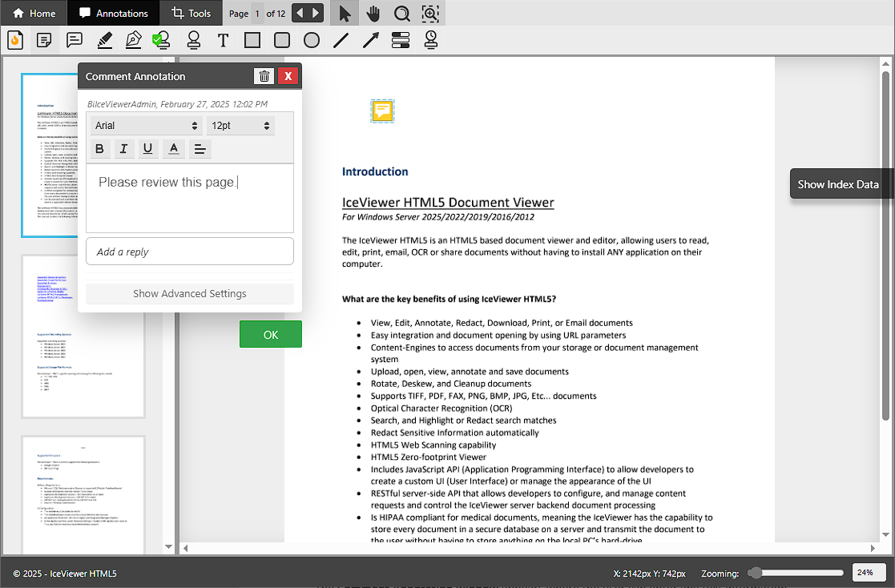The width and height of the screenshot is (895, 588).
Task: Toggle bold formatting in comment editor
Action: (x=99, y=148)
